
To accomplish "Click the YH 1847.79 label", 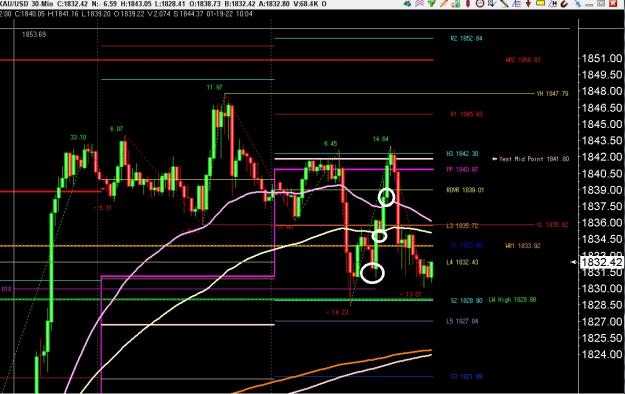I will [x=552, y=94].
